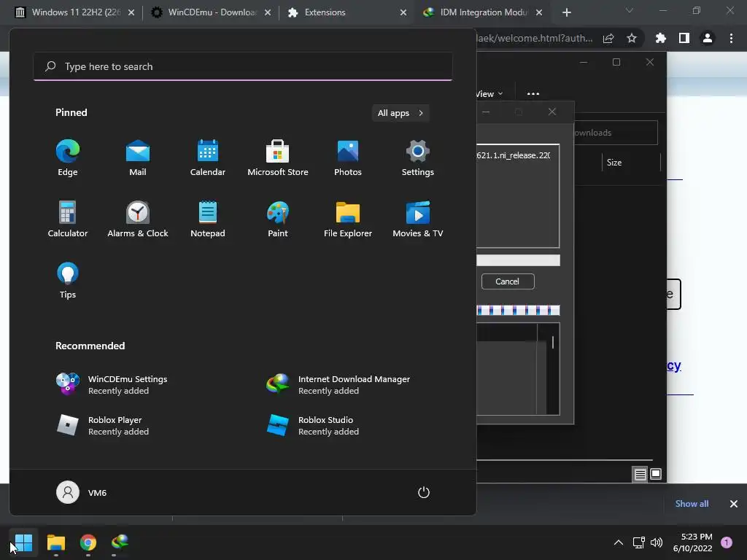The width and height of the screenshot is (747, 560).
Task: Launch Roblox Studio from Recommended
Action: coord(312,425)
